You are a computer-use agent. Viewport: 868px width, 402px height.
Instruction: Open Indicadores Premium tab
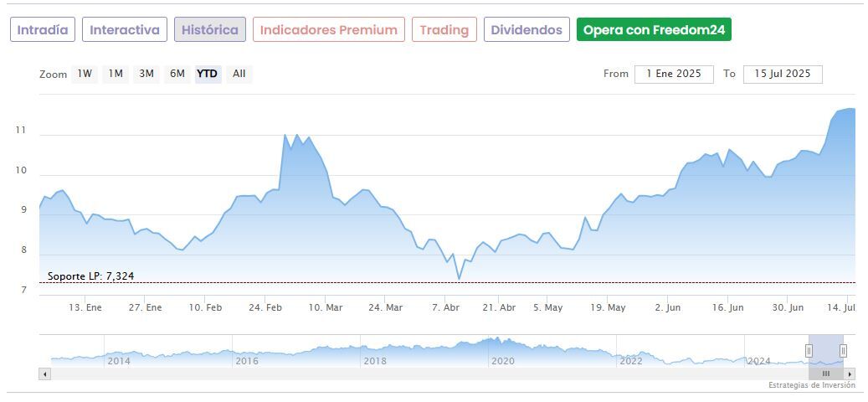pyautogui.click(x=329, y=30)
